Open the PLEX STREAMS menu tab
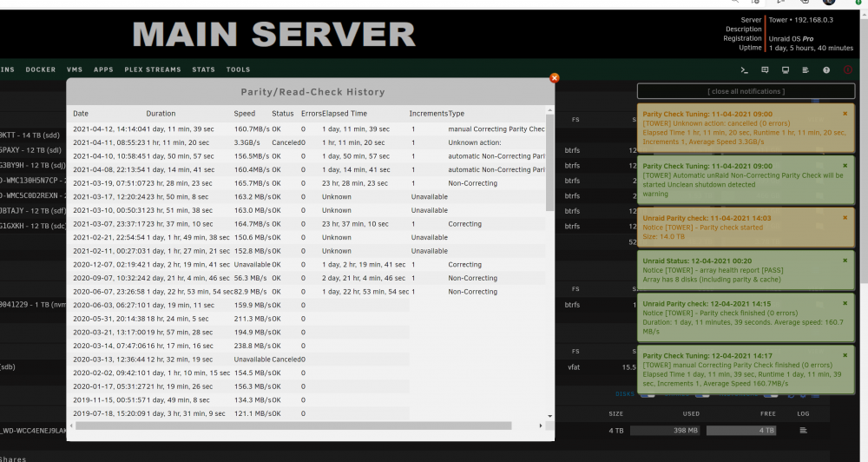The width and height of the screenshot is (868, 462). pos(153,69)
